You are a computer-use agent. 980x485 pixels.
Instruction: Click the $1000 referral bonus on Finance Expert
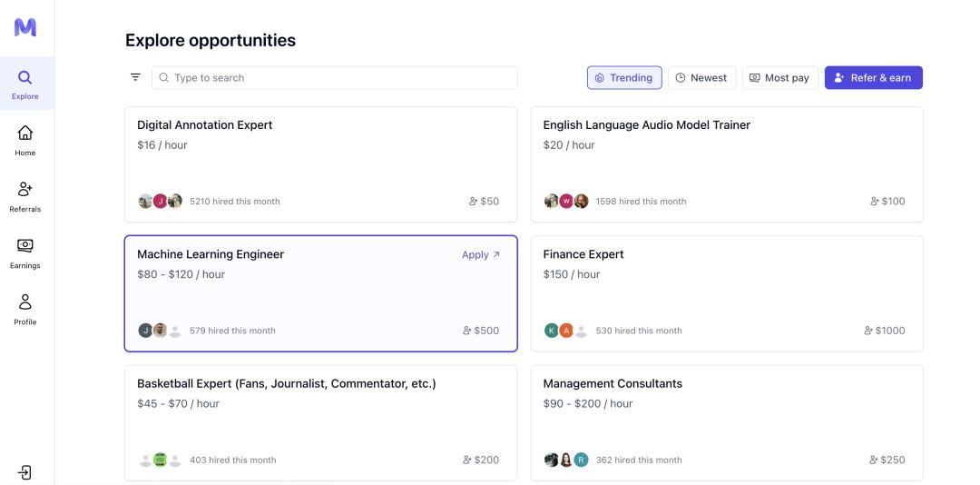(x=885, y=331)
